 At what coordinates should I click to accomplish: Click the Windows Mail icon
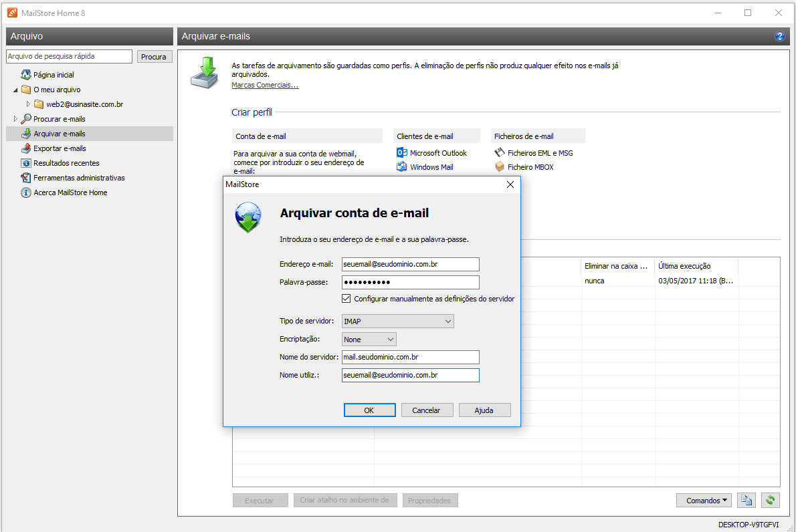402,167
